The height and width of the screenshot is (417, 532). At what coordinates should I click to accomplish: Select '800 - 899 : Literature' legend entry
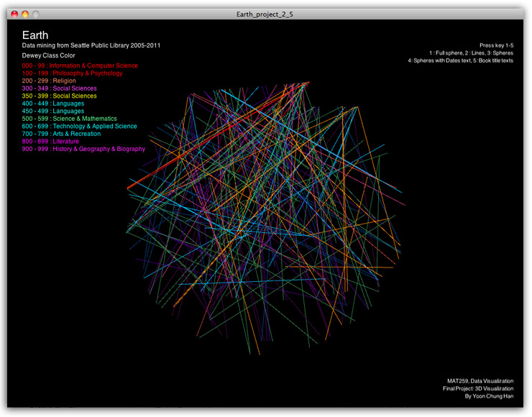pyautogui.click(x=50, y=142)
